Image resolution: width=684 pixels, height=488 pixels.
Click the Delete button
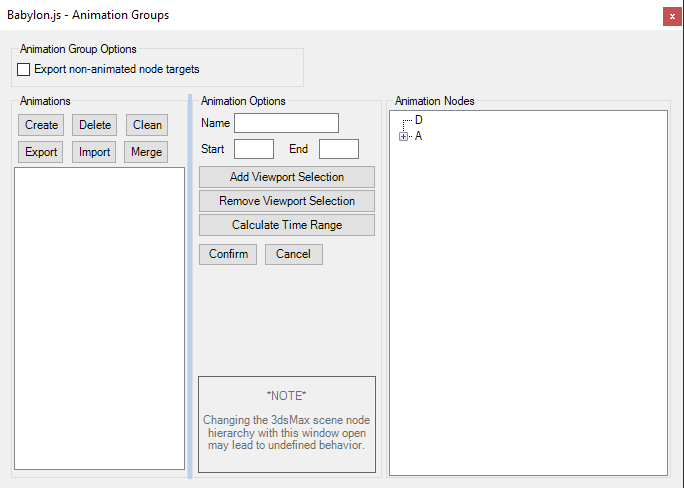coord(95,125)
